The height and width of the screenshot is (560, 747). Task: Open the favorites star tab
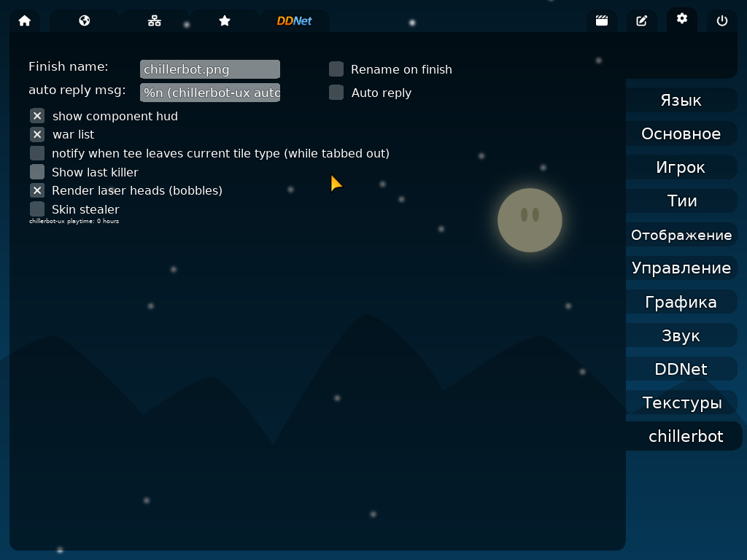coord(225,21)
